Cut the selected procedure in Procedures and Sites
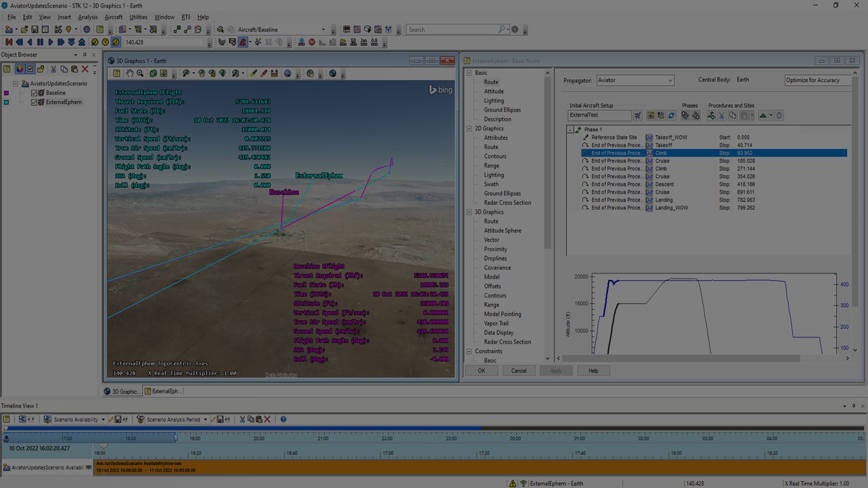 click(x=722, y=115)
